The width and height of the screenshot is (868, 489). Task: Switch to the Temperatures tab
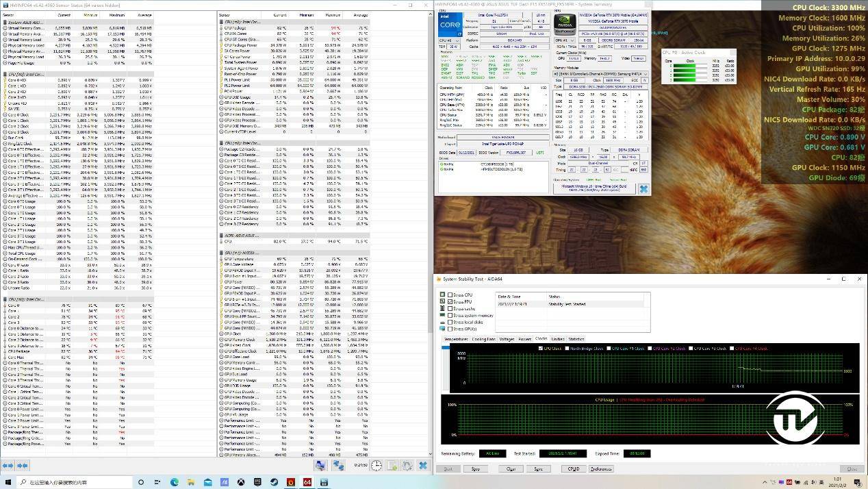[456, 339]
